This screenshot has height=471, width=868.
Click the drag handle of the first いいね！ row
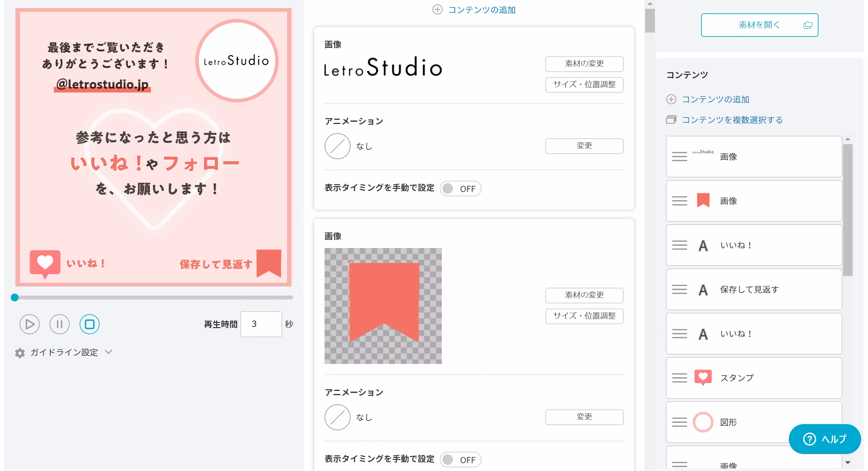click(x=679, y=245)
